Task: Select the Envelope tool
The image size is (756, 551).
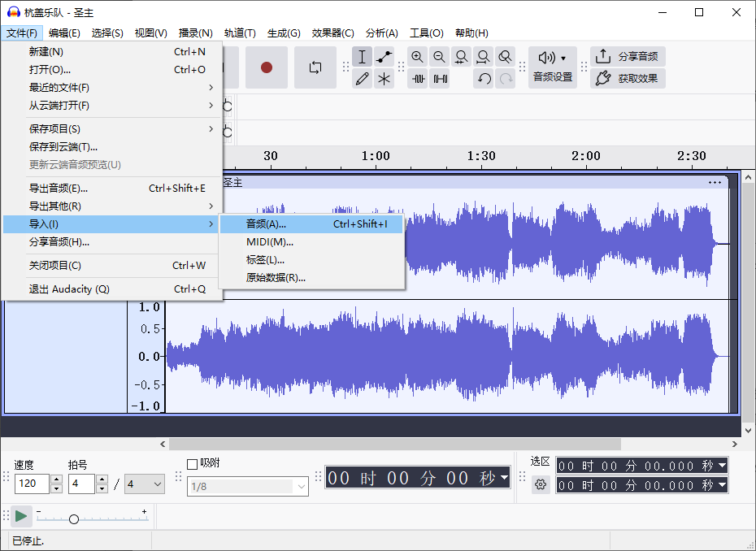Action: [x=385, y=57]
